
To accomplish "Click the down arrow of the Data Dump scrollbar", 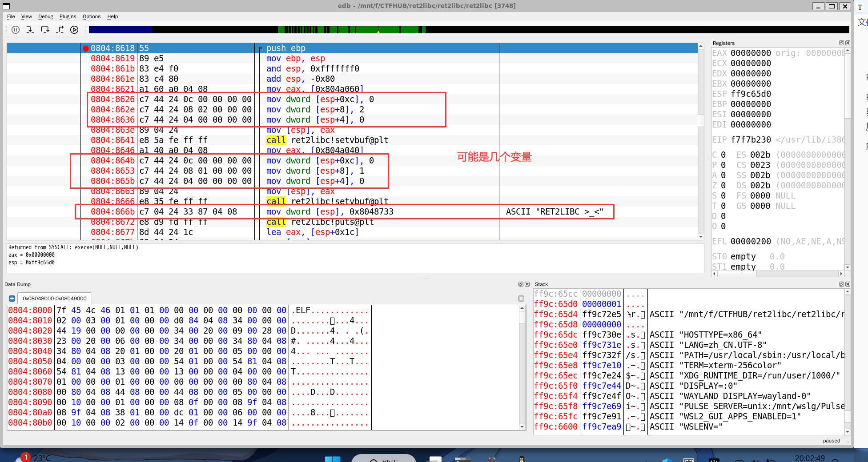I will 522,427.
